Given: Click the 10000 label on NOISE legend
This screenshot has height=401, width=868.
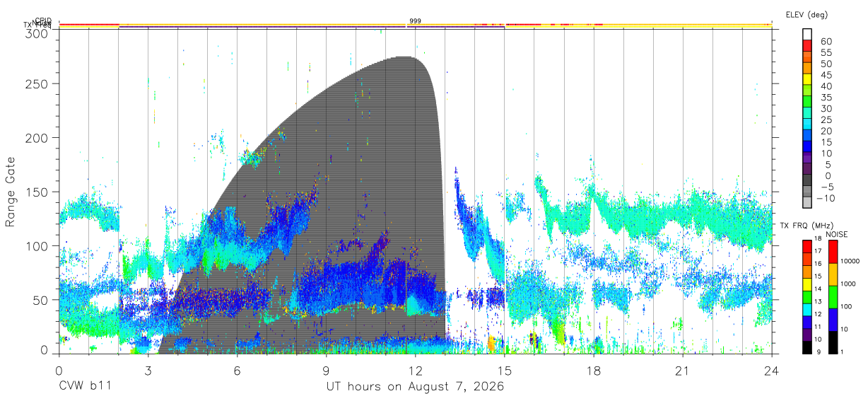Looking at the screenshot, I should (x=851, y=261).
